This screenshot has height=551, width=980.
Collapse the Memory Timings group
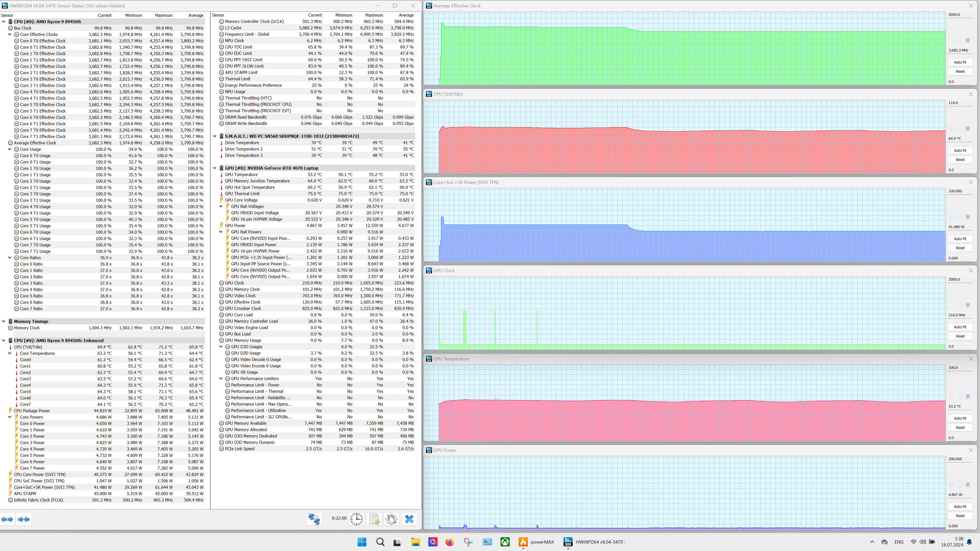point(4,321)
